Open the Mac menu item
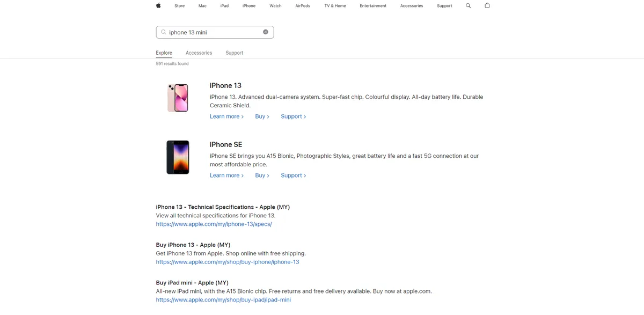Image resolution: width=644 pixels, height=315 pixels. click(x=202, y=6)
